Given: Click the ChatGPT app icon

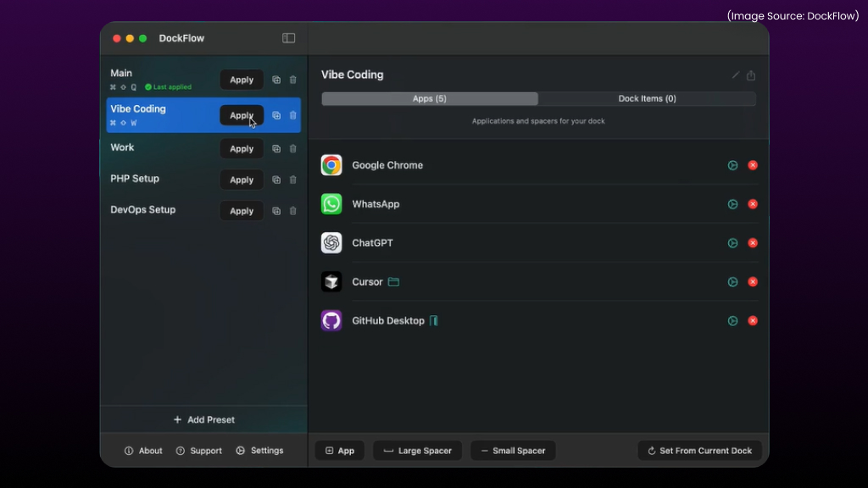Looking at the screenshot, I should (x=331, y=243).
